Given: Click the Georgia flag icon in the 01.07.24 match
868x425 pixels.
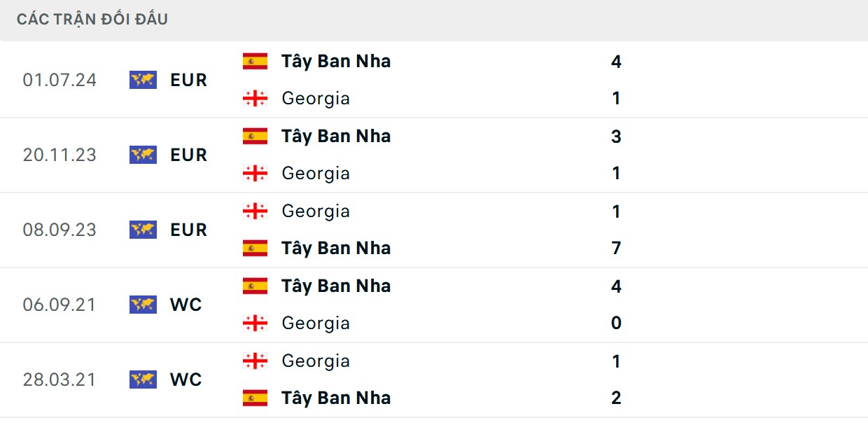Looking at the screenshot, I should point(255,98).
